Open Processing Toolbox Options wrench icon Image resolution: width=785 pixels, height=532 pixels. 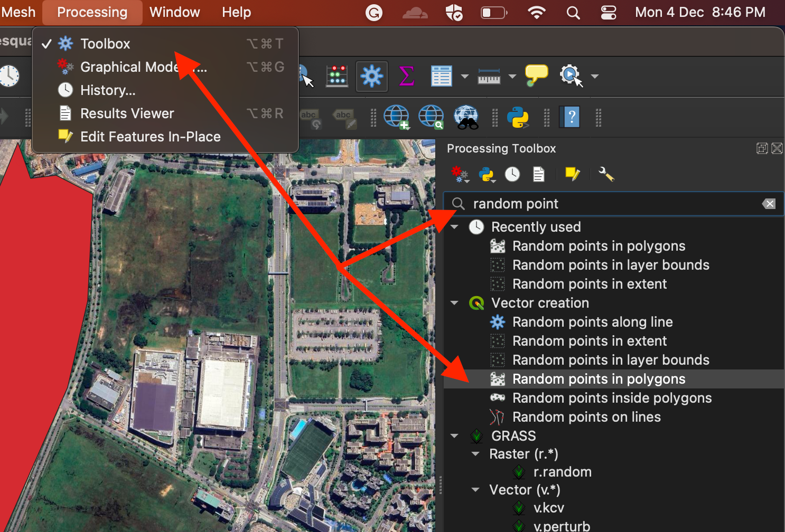(x=606, y=174)
